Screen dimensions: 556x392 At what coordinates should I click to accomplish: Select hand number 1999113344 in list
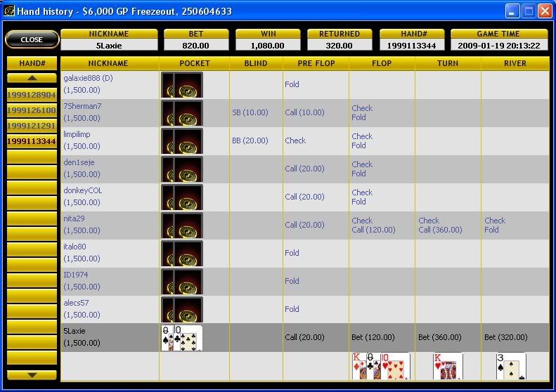(x=32, y=141)
